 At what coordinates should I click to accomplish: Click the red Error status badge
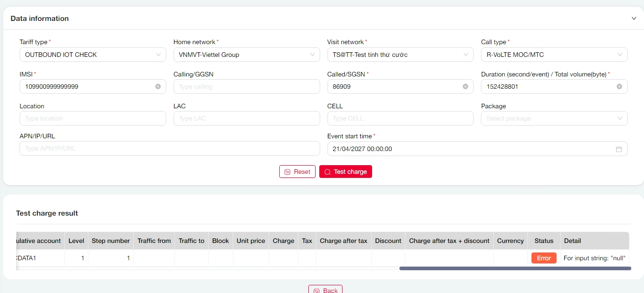[544, 258]
